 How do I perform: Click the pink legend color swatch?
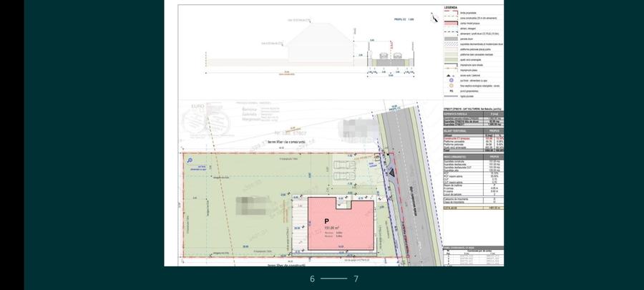coord(451,23)
